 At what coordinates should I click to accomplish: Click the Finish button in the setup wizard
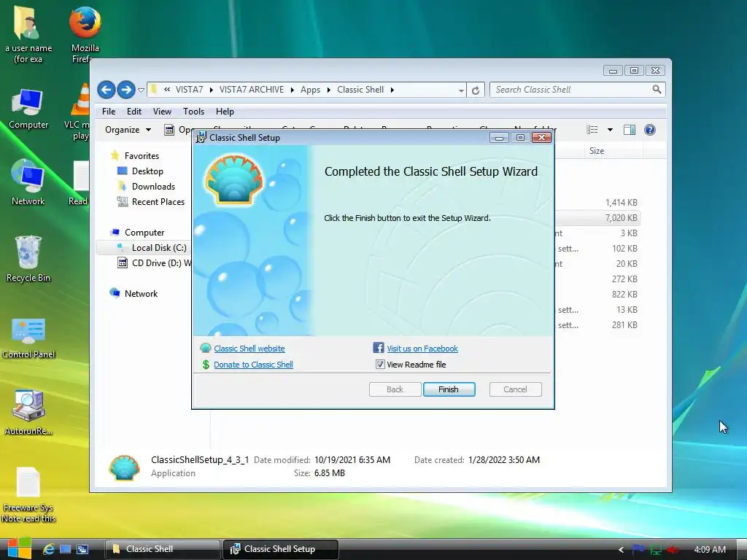[x=449, y=389]
